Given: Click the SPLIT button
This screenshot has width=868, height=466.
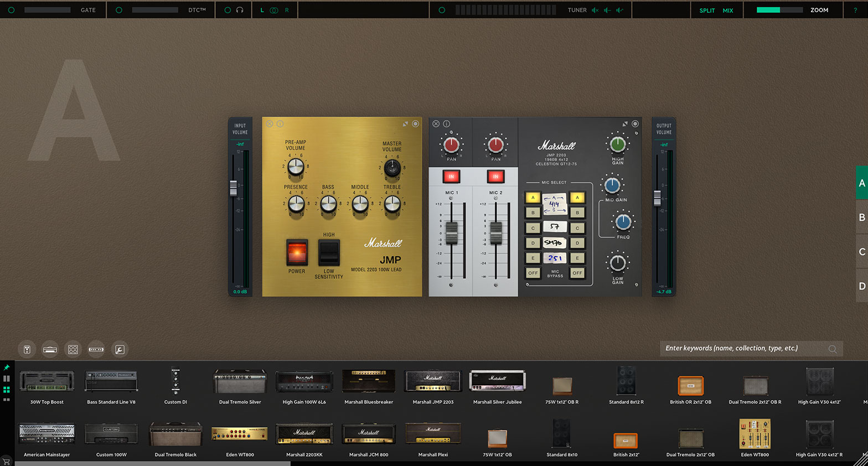Looking at the screenshot, I should 707,11.
